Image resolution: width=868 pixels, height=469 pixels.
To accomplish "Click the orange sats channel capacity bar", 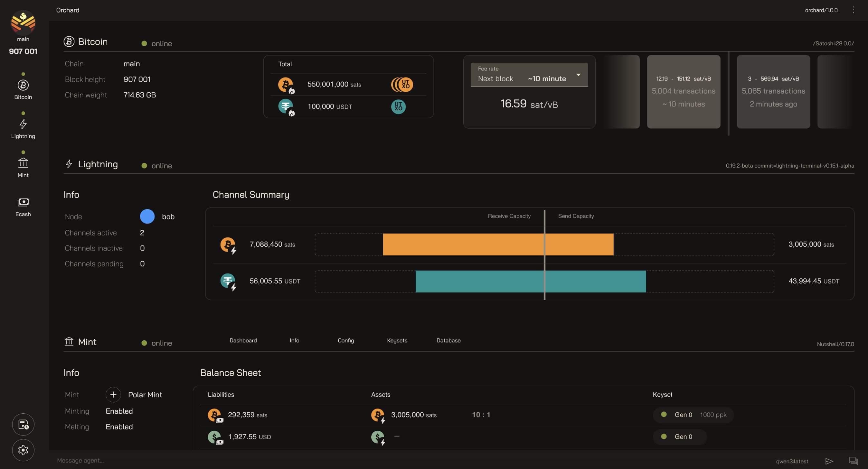I will pyautogui.click(x=498, y=244).
